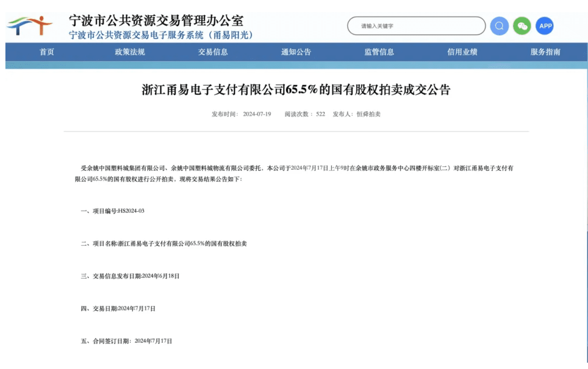Open the 通知公告 menu
Viewport: 588px width, 369px height.
(x=296, y=52)
